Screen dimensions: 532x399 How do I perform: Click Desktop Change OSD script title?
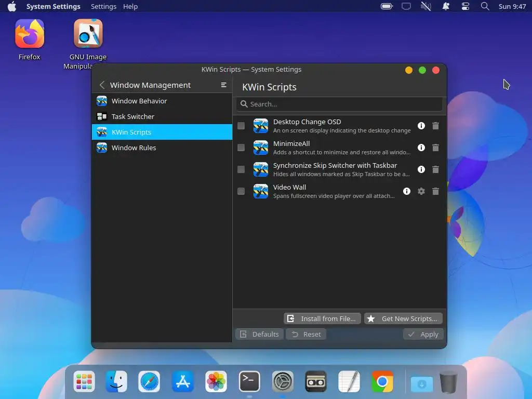pos(307,122)
